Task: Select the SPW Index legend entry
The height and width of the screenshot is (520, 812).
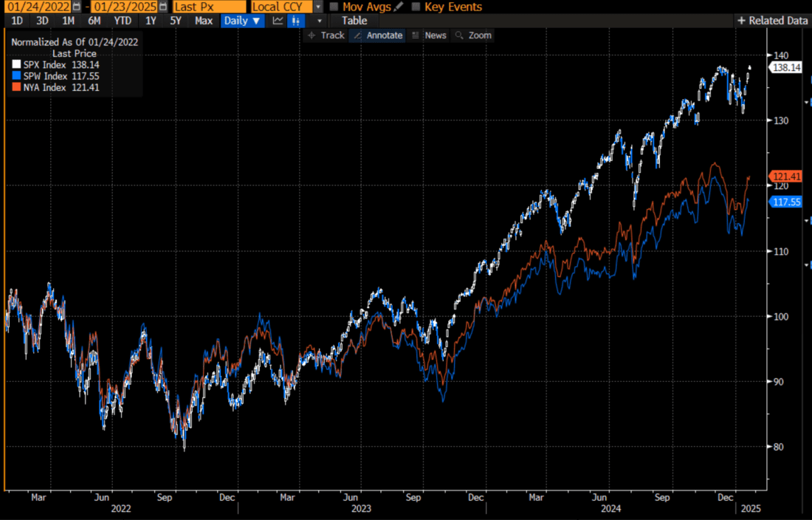Action: [56, 76]
